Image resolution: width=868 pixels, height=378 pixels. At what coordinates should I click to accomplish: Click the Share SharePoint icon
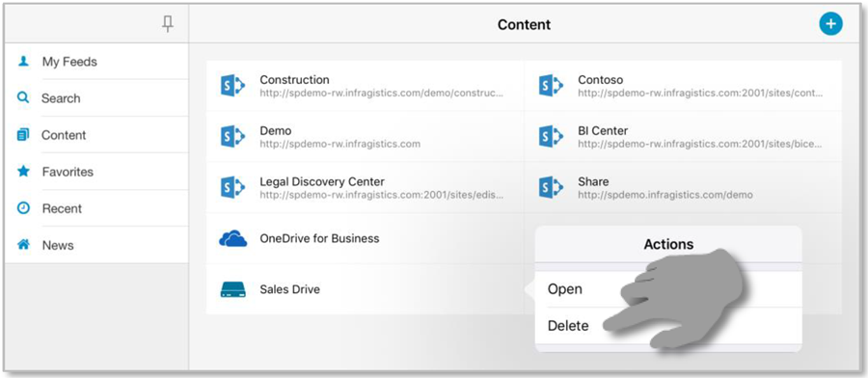[551, 188]
